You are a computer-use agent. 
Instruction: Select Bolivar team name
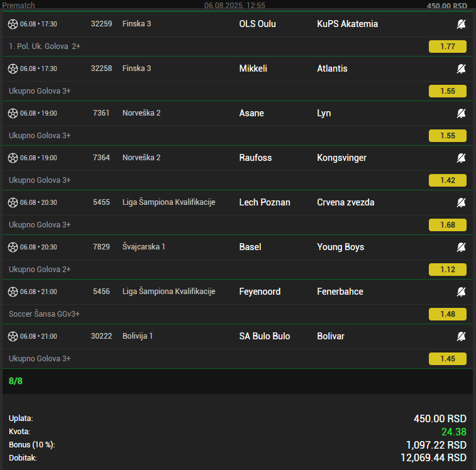[331, 336]
